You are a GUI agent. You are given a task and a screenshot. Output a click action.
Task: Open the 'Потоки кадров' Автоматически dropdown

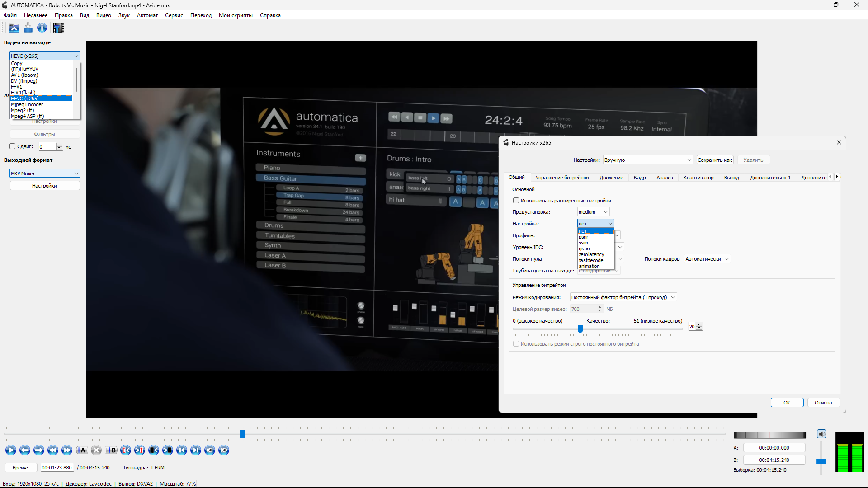pyautogui.click(x=708, y=259)
